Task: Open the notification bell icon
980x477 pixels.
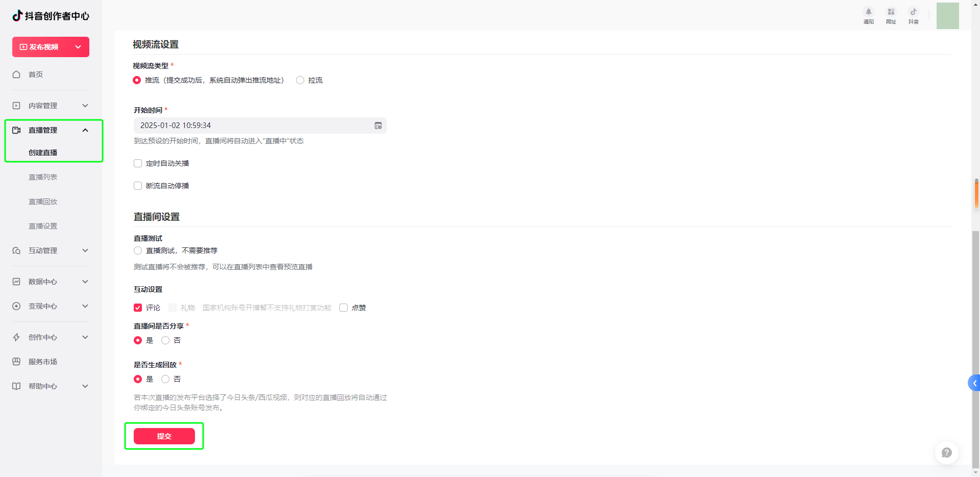Action: coord(868,12)
